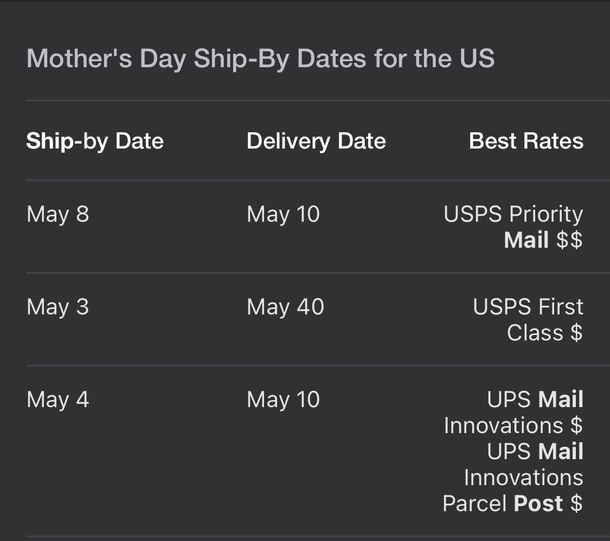Screen dimensions: 610x541
Task: Click the May 8 ship-by date
Action: 57,214
